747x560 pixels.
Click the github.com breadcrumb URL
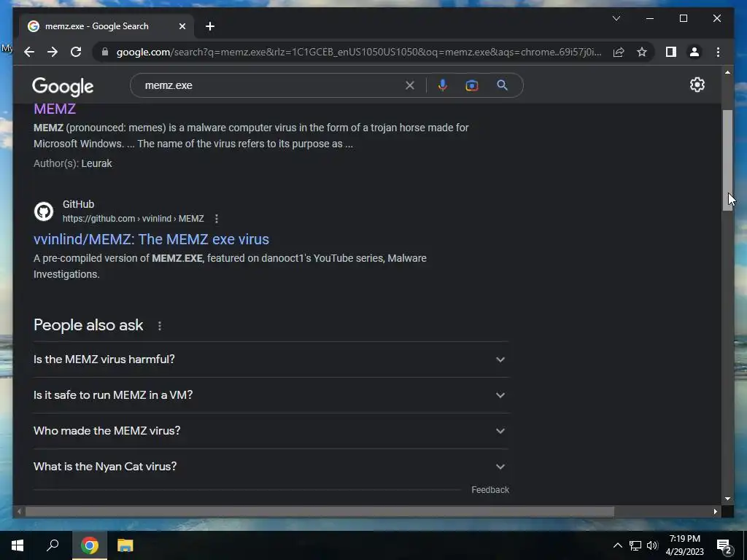click(133, 219)
